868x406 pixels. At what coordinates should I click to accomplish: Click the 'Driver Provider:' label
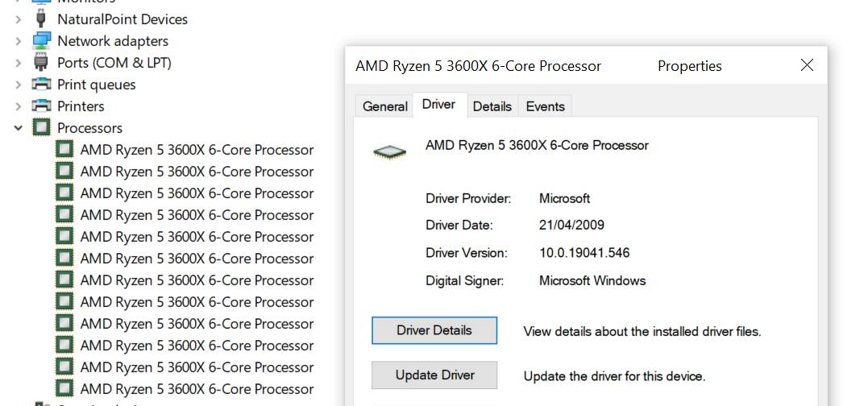point(468,198)
